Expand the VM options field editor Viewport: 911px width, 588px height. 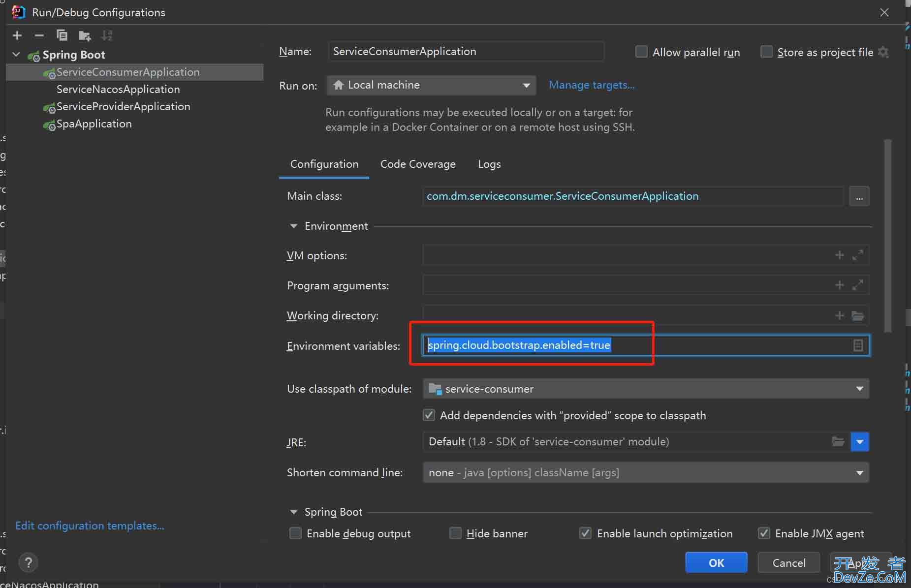click(857, 255)
